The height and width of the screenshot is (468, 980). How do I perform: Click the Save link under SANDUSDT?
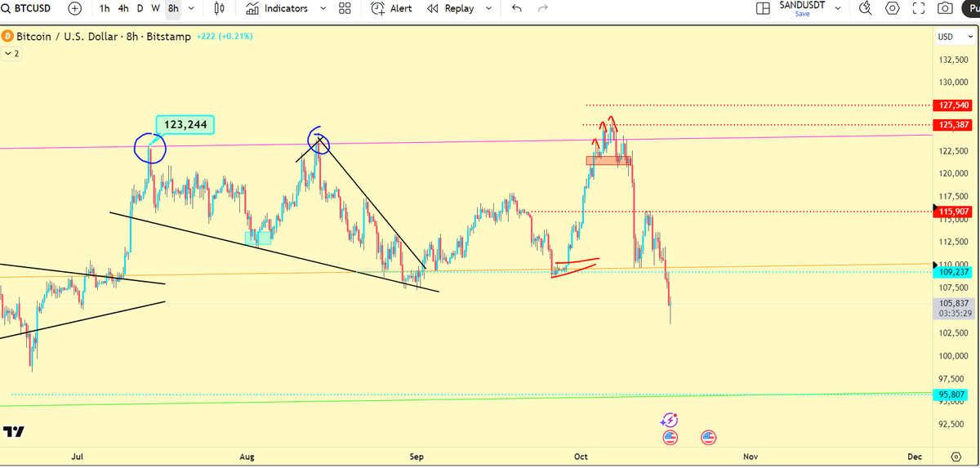802,13
